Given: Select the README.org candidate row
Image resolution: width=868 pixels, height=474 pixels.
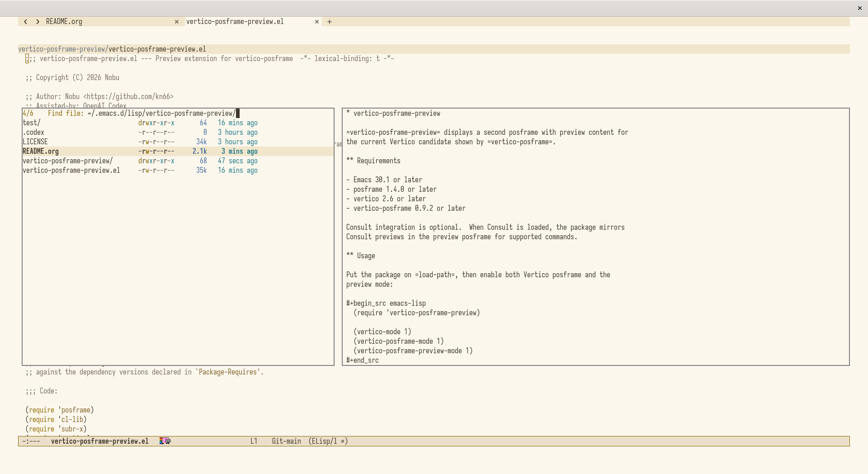Looking at the screenshot, I should coord(178,152).
